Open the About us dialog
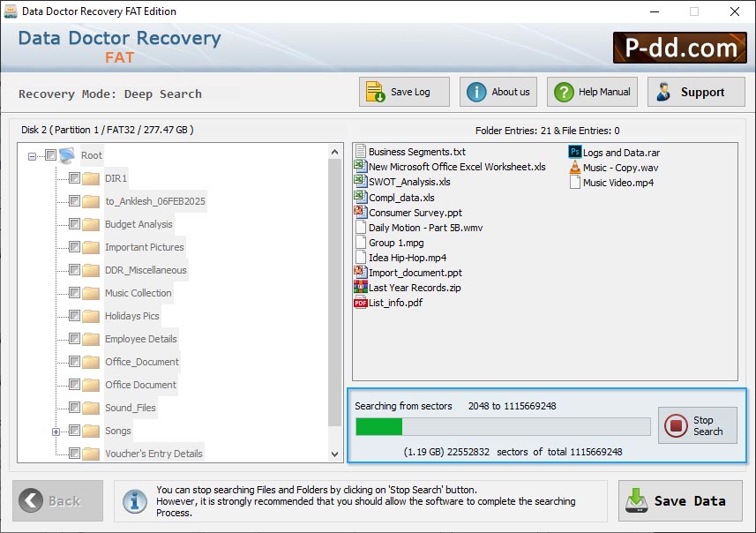Image resolution: width=756 pixels, height=533 pixels. coord(498,92)
